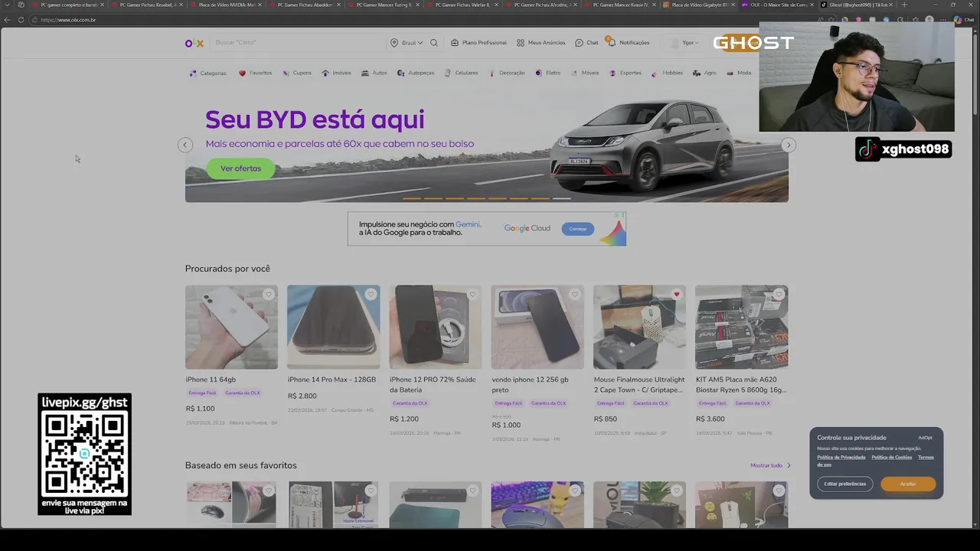Favorite the iPhone 12 PRO 72% listing
This screenshot has height=551, width=980.
[x=472, y=295]
